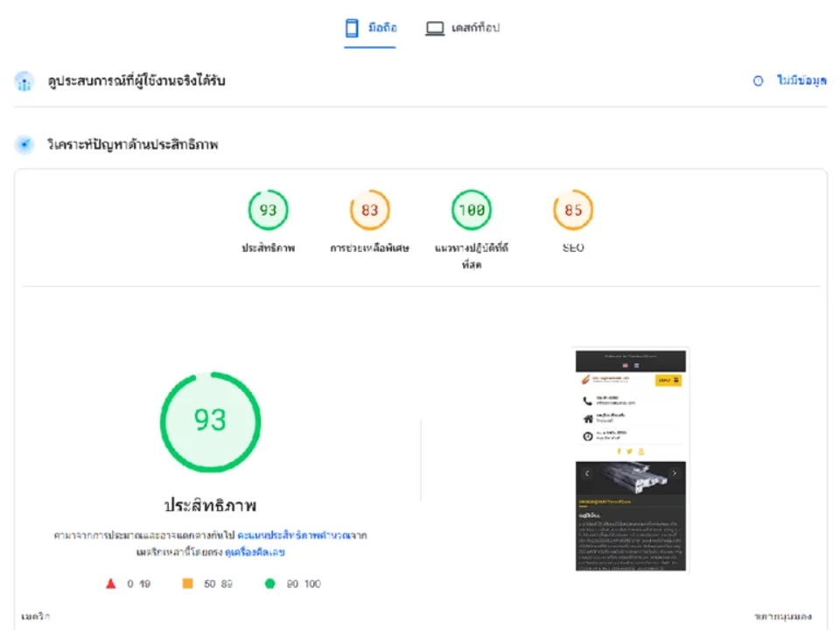Viewport: 840px width, 630px height.
Task: Click the expand view link at bottom right
Action: [783, 617]
